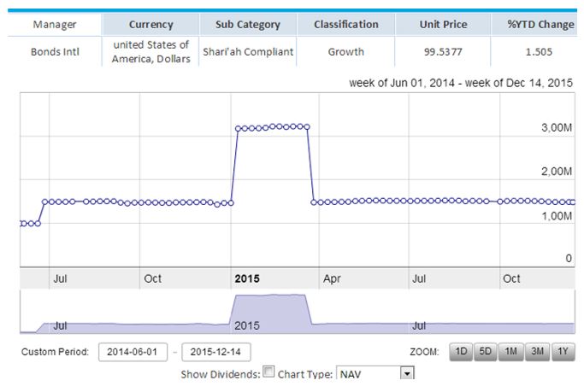Select the Bonds Intl manager cell

tap(55, 52)
